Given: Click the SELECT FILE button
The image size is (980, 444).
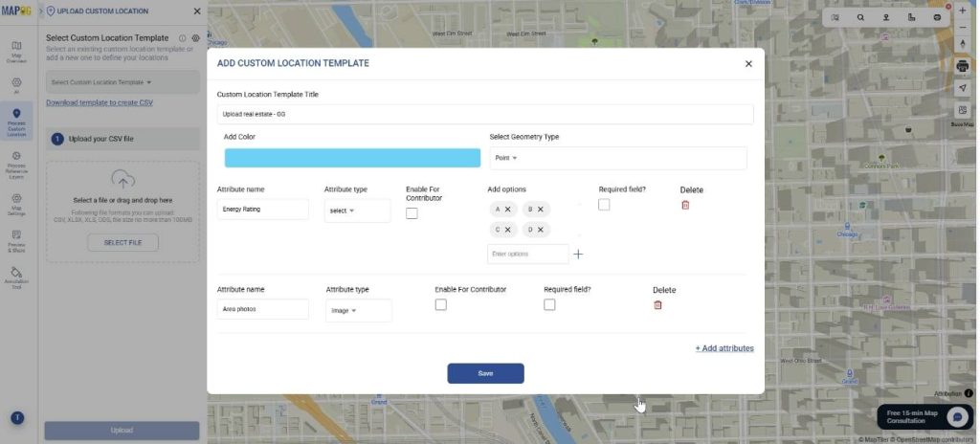Looking at the screenshot, I should 122,243.
